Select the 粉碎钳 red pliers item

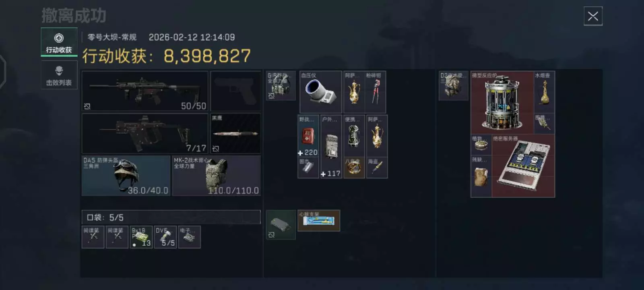[x=375, y=92]
